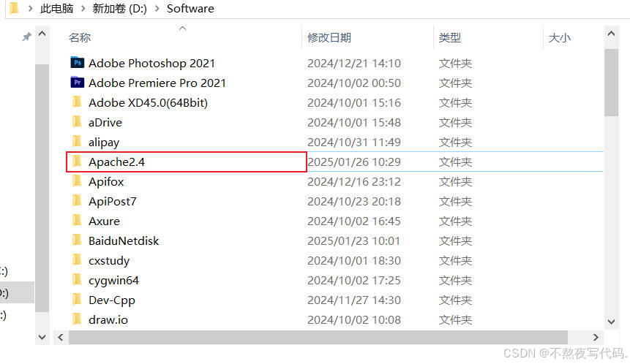Screen dimensions: 630x364
Task: Click the Dev-Cpp folder name
Action: [x=112, y=300]
